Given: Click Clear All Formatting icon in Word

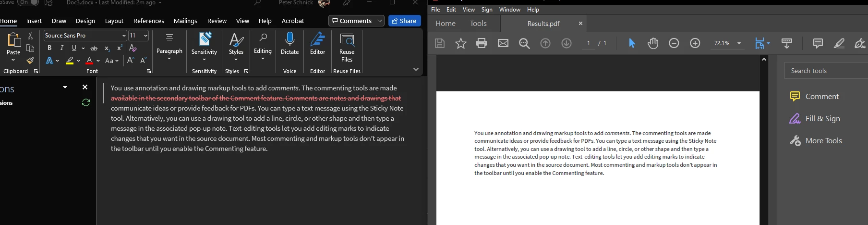Looking at the screenshot, I should pyautogui.click(x=133, y=48).
